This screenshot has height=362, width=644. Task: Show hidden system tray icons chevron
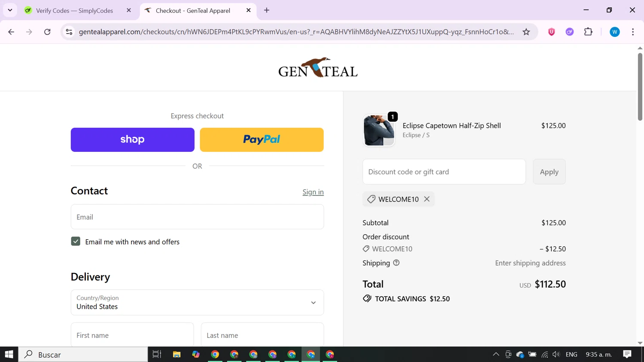pos(496,354)
